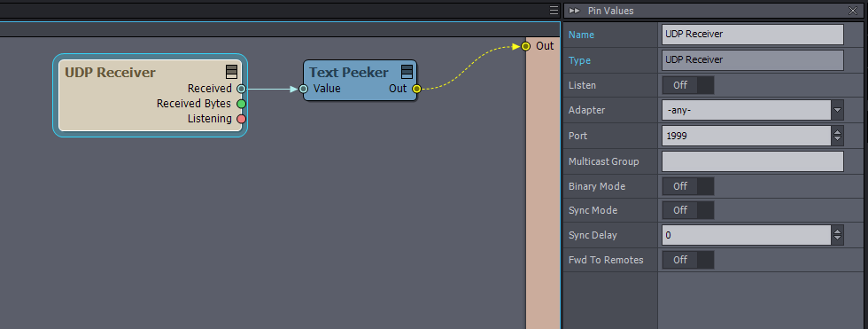868x329 pixels.
Task: Click the Sync Delay stepper arrows
Action: point(838,235)
